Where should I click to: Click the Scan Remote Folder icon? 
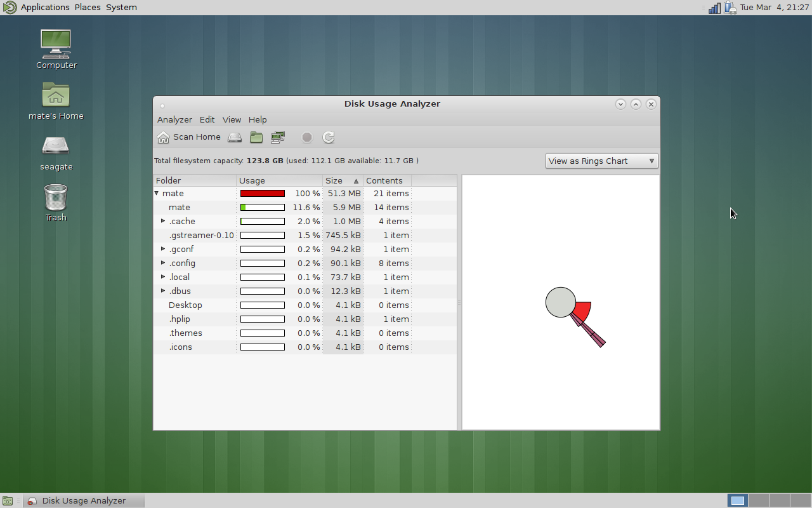point(278,137)
